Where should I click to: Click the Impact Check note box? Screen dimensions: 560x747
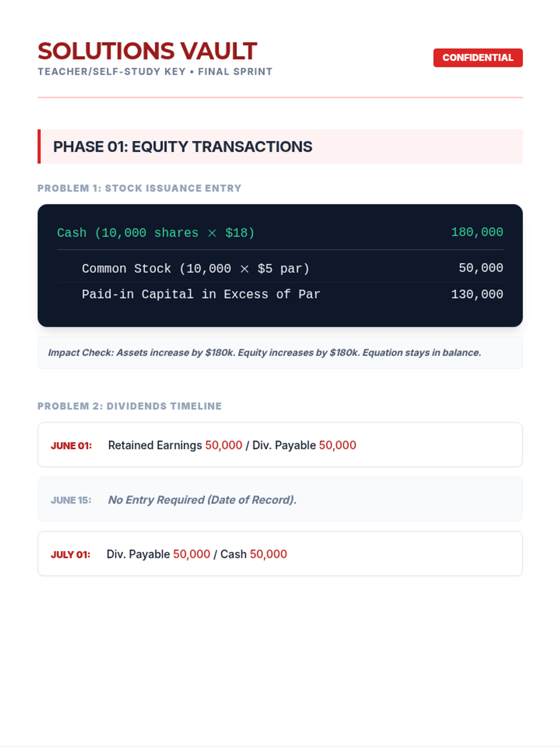click(x=280, y=353)
